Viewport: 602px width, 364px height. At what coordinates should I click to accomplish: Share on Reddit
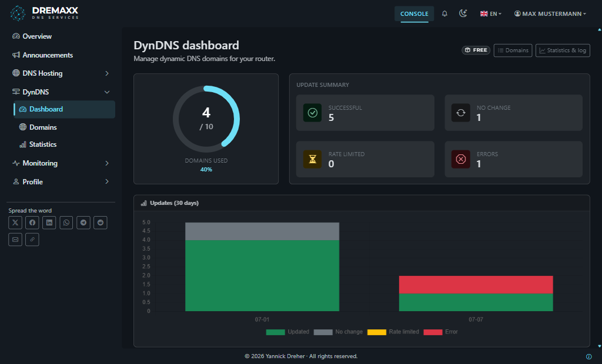[100, 223]
